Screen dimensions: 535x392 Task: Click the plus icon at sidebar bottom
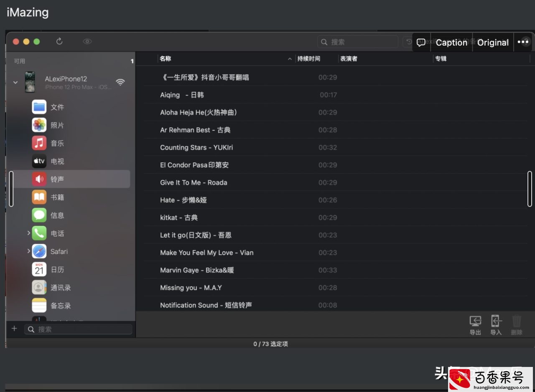click(x=14, y=329)
